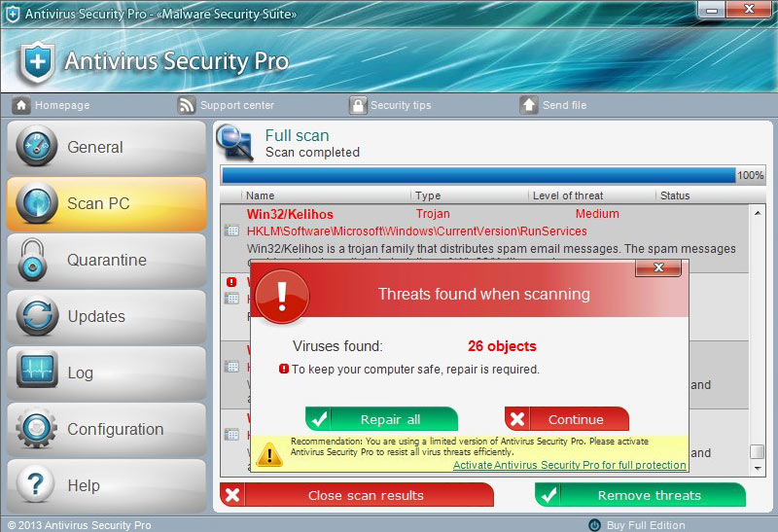Click the General gauge icon
This screenshot has height=532, width=778.
[x=37, y=146]
